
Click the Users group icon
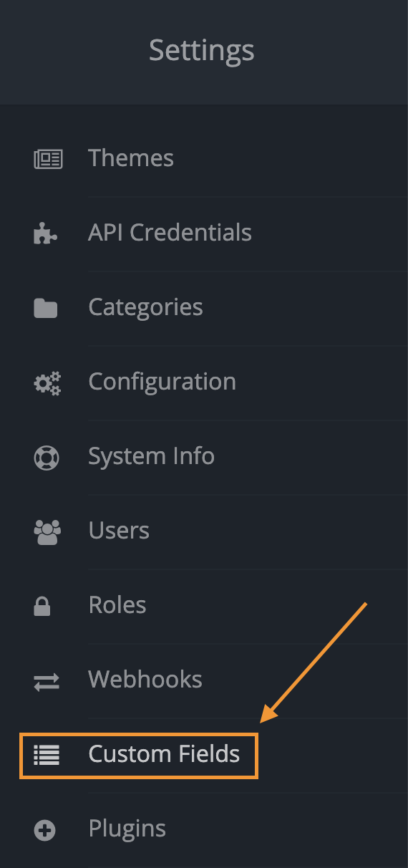click(x=47, y=531)
